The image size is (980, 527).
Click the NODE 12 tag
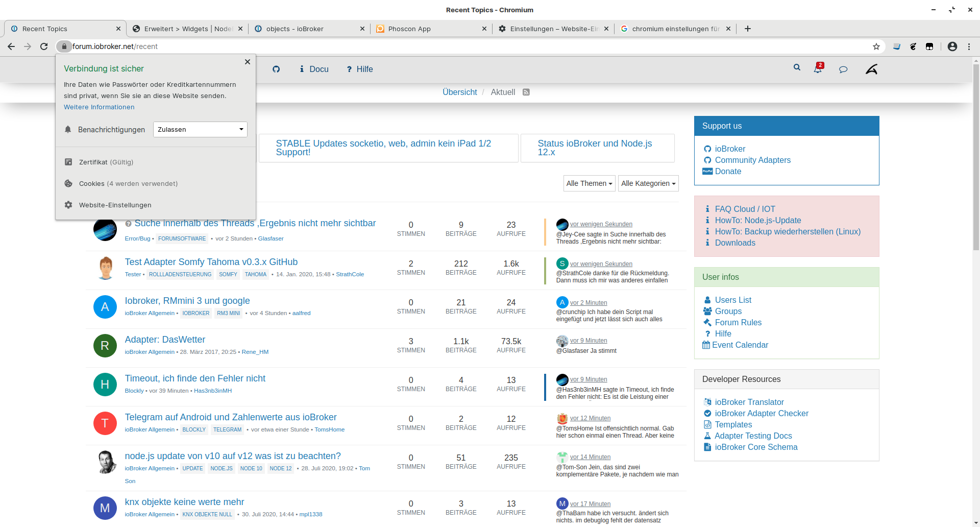[281, 468]
